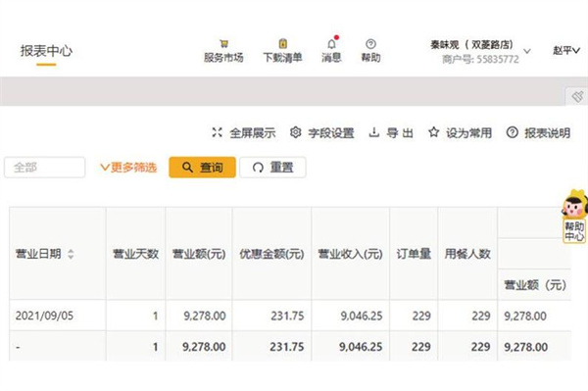
Task: Click the tag icon at gray bar edge
Action: click(577, 96)
